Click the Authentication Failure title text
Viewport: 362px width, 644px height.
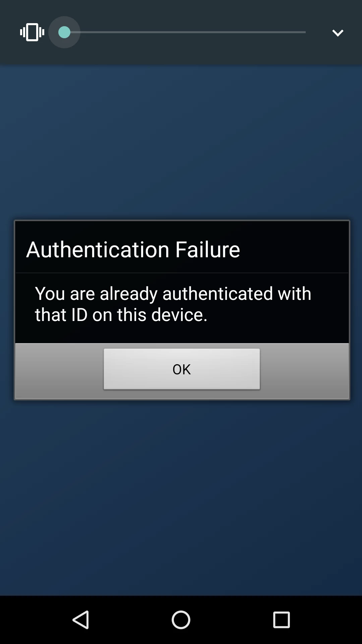coord(133,250)
